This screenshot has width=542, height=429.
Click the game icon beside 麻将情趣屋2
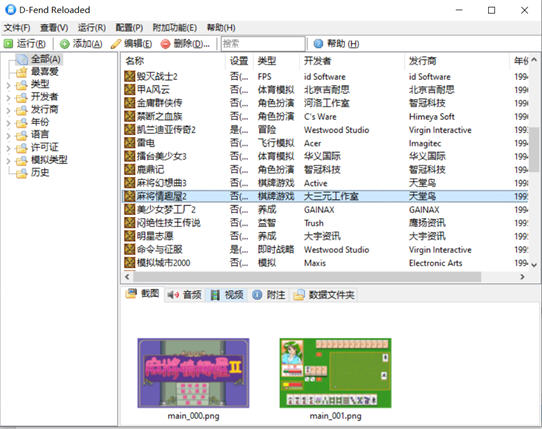129,196
